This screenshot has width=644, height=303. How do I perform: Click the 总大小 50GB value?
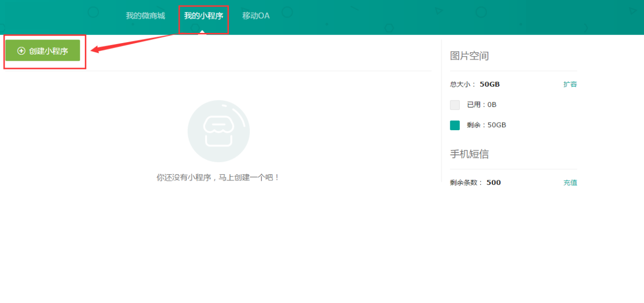click(x=490, y=84)
